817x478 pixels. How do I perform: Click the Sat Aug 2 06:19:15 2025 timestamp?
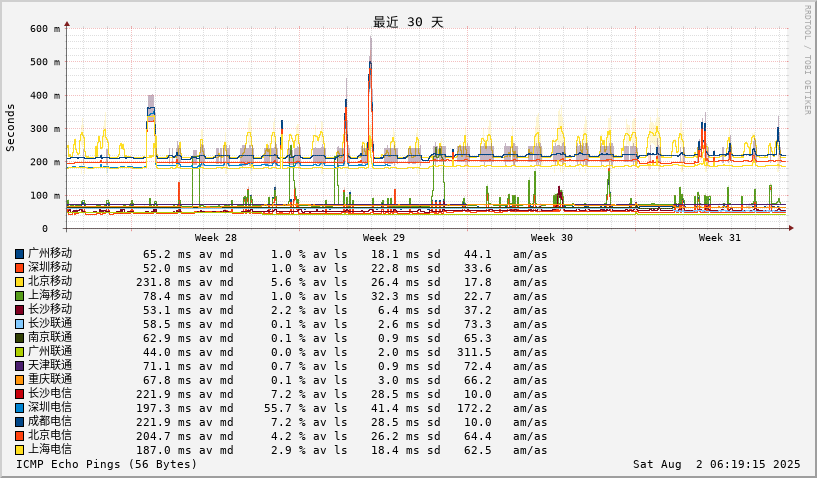tap(716, 464)
